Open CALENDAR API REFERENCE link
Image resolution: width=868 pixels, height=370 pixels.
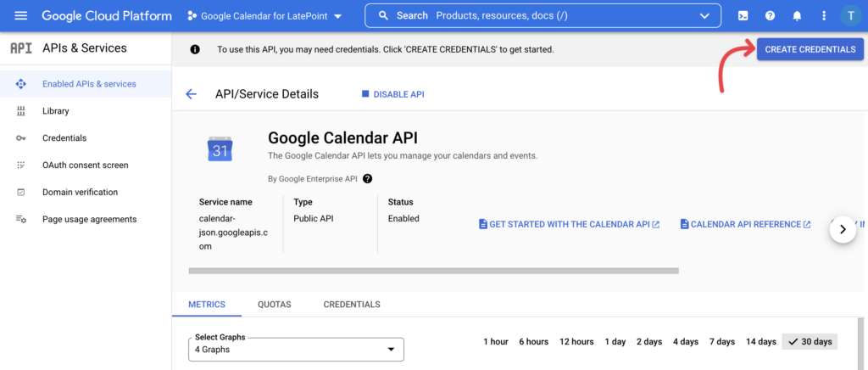click(x=746, y=224)
